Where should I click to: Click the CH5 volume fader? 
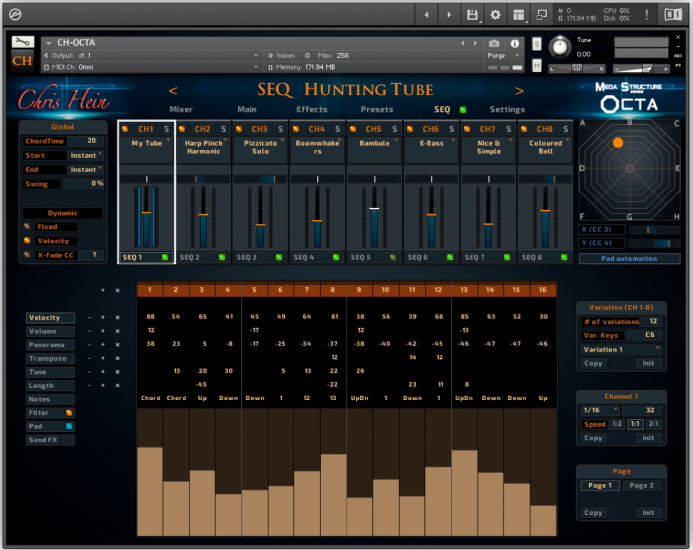[x=373, y=208]
